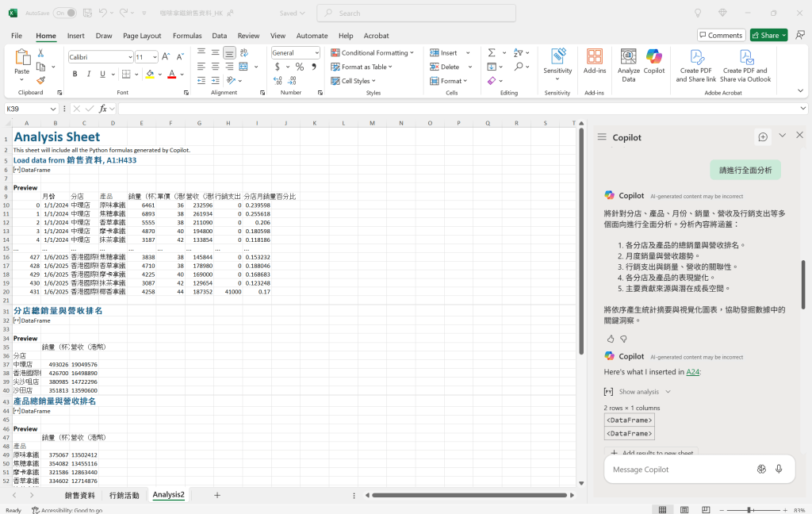Image resolution: width=812 pixels, height=514 pixels.
Task: Click the Comma Style icon
Action: pos(314,67)
